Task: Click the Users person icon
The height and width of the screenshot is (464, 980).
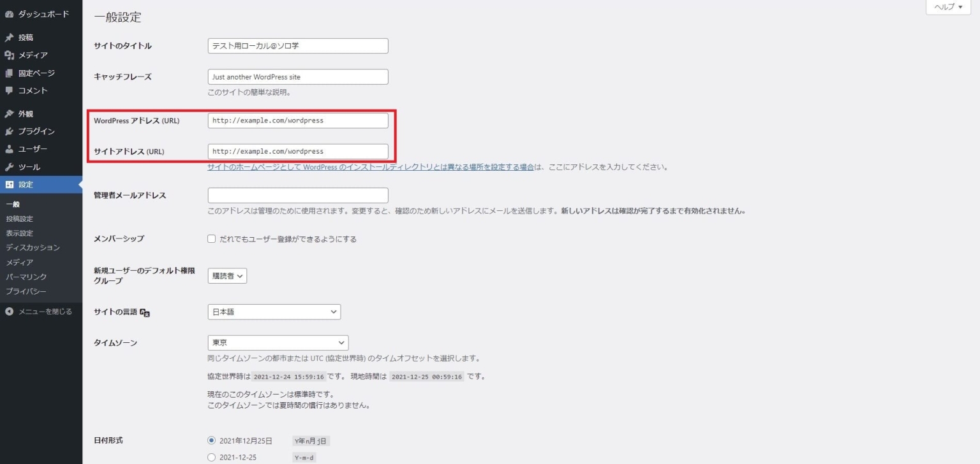Action: tap(10, 149)
